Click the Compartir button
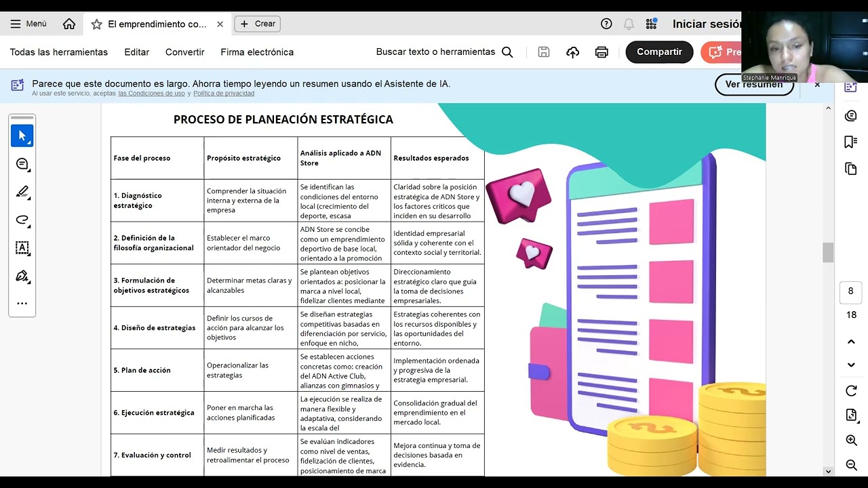Image resolution: width=868 pixels, height=488 pixels. [x=659, y=52]
